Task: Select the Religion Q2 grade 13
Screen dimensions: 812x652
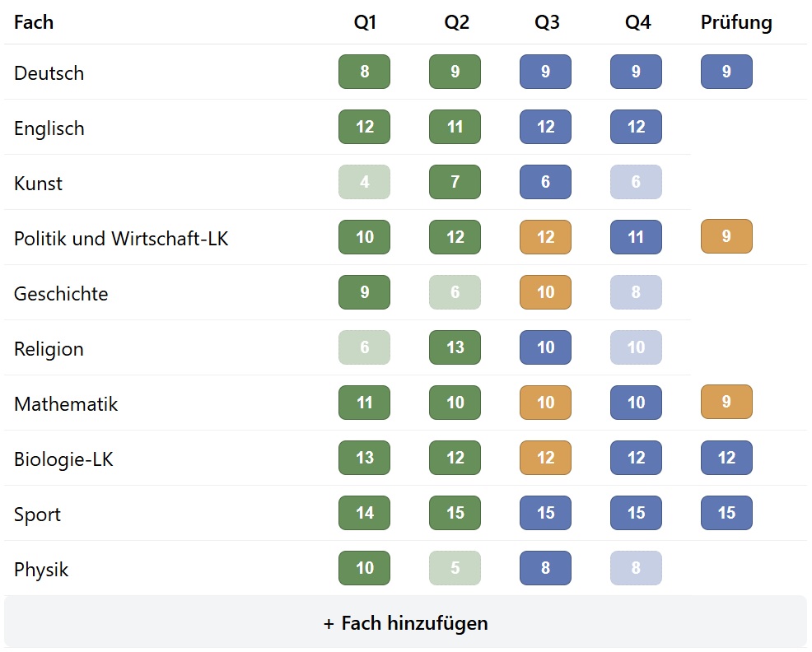Action: 455,347
